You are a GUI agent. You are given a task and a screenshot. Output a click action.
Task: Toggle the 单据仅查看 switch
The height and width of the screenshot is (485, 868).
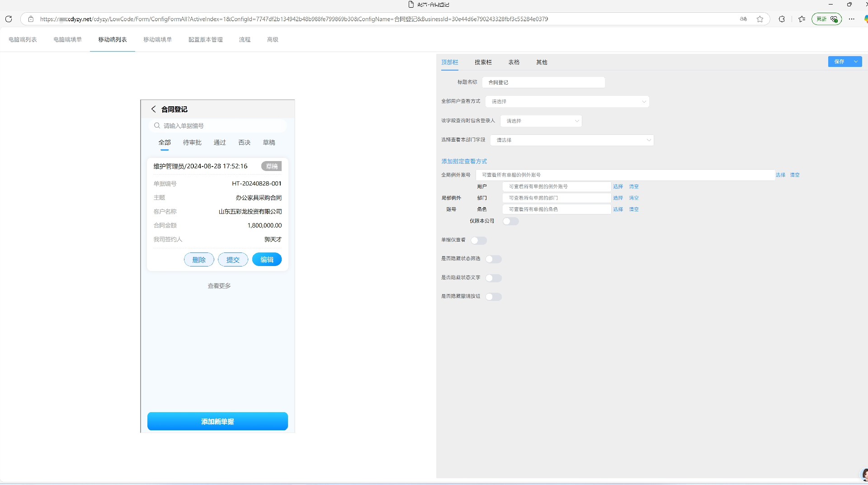pyautogui.click(x=479, y=240)
